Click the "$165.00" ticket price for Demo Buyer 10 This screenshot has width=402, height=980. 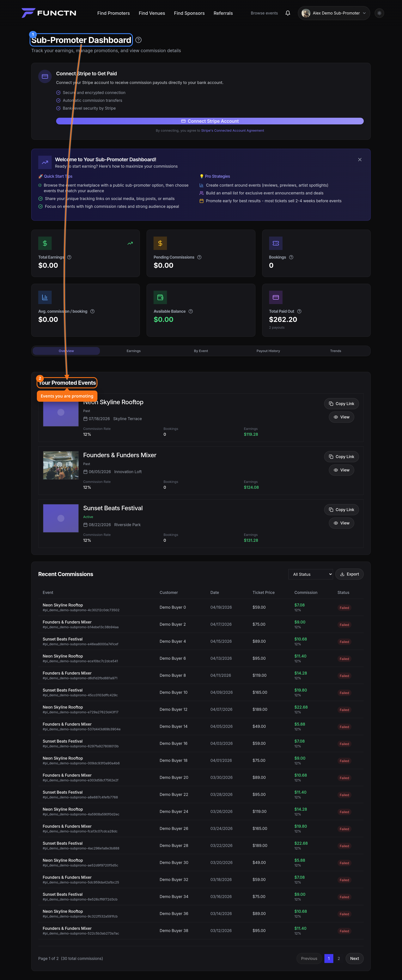260,692
